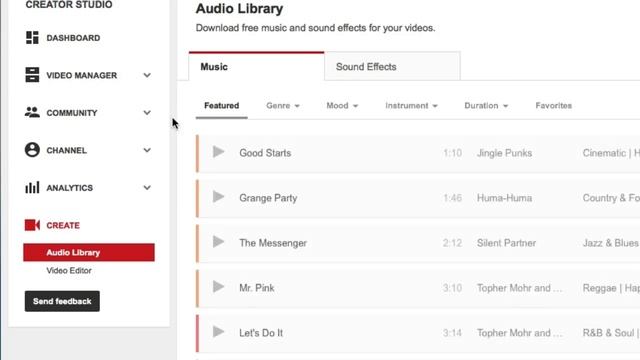Switch to the Sound Effects tab
The image size is (640, 360).
tap(392, 67)
